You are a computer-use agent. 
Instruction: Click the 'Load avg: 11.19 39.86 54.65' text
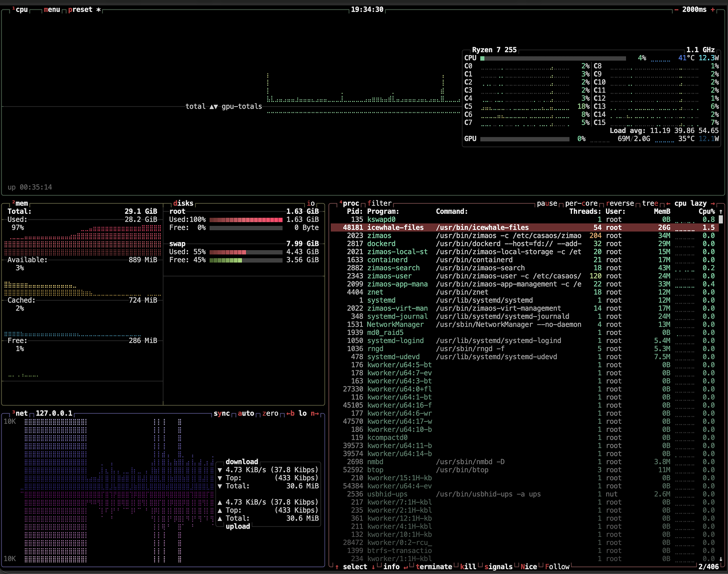[664, 131]
